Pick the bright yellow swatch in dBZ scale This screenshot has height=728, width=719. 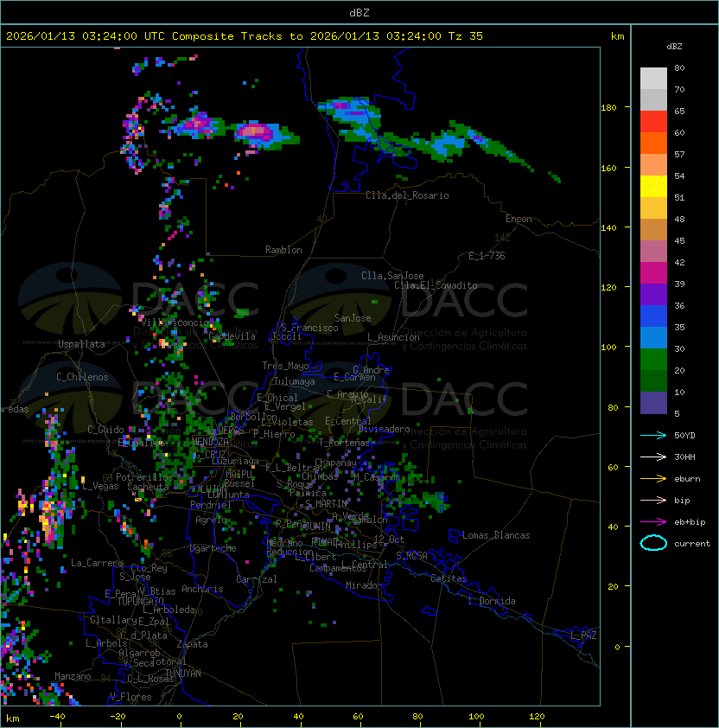coord(653,186)
